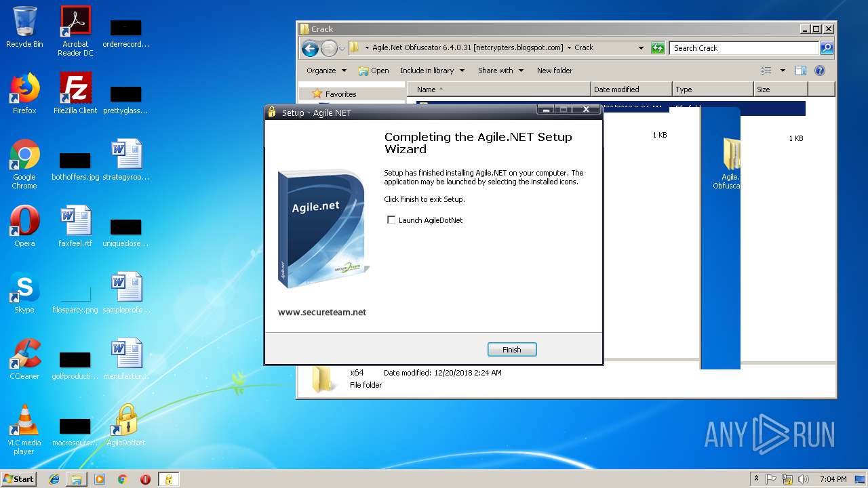Viewport: 868px width, 488px height.
Task: Expand address bar history dropdown
Action: click(641, 48)
